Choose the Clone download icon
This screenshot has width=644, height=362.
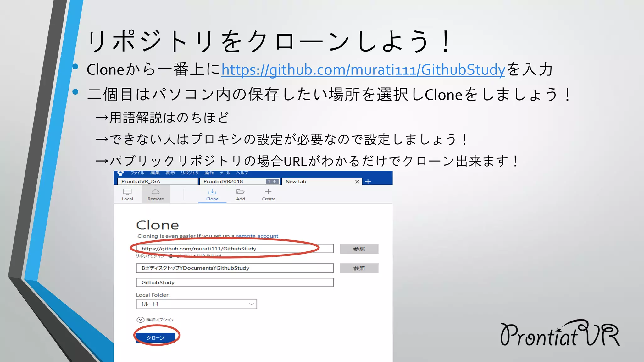pos(212,195)
